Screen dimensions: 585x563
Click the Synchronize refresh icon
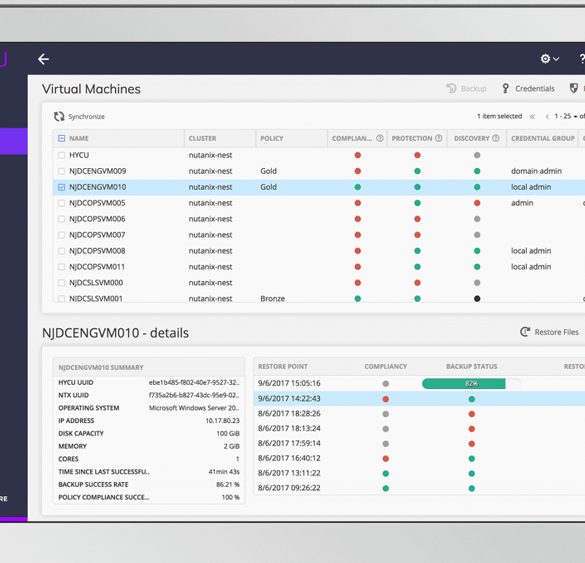59,116
